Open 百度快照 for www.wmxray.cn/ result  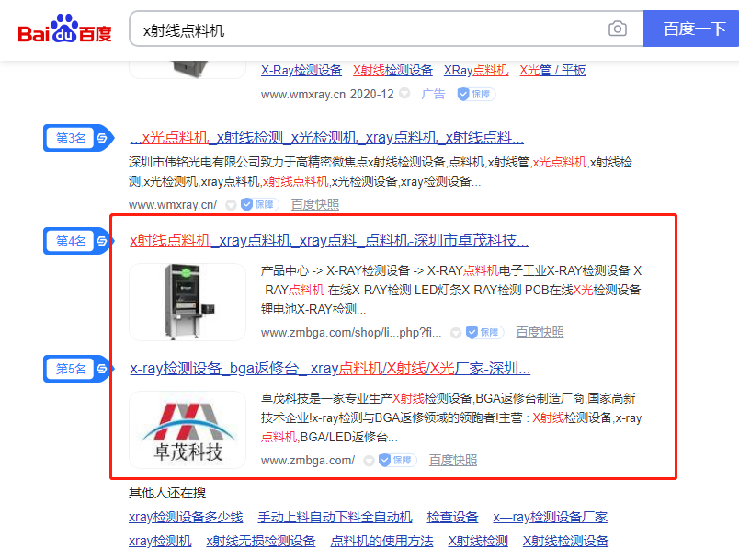[314, 204]
